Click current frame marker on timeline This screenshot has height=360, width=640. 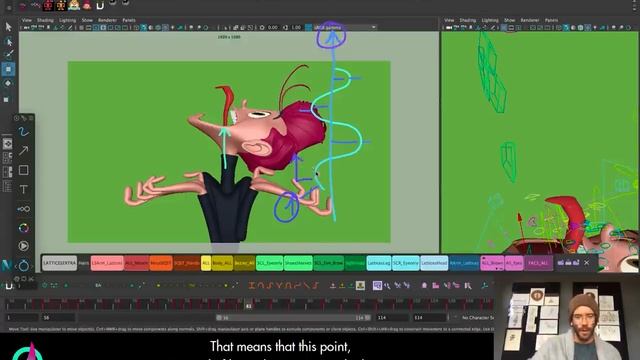click(249, 305)
